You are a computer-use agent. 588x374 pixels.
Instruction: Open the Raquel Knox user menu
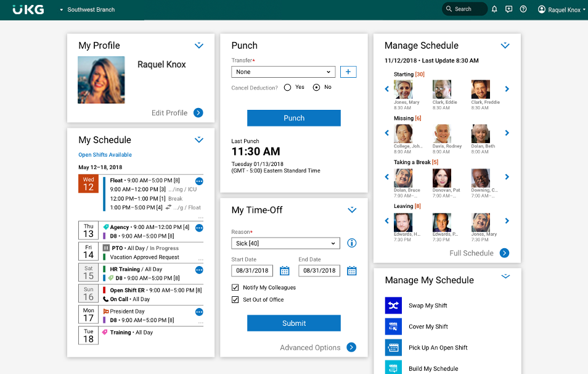561,10
